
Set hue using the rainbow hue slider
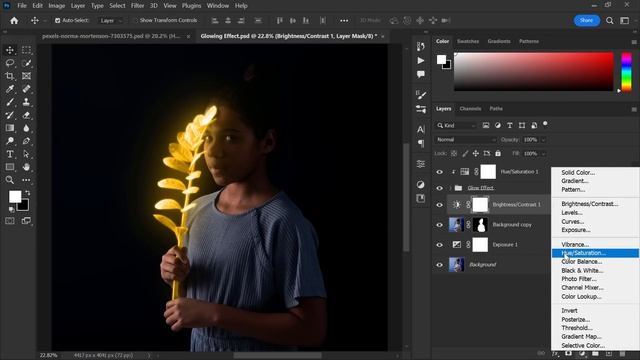click(626, 71)
